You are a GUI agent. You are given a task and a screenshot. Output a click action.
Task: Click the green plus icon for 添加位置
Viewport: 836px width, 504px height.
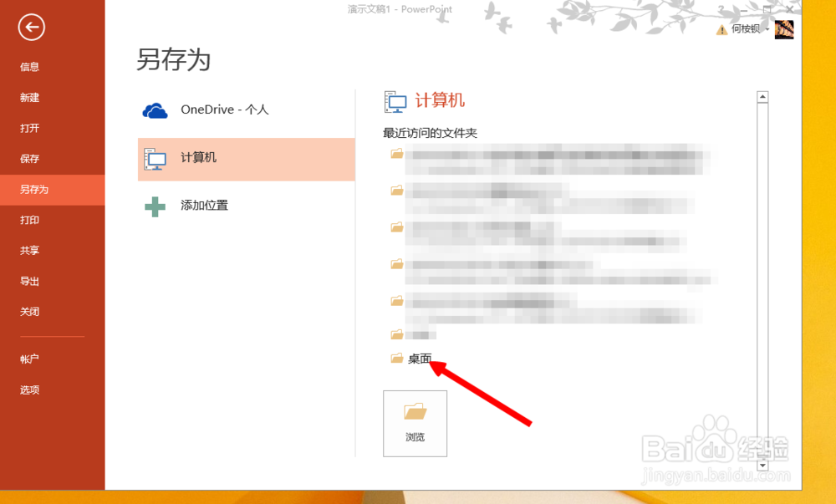[155, 205]
